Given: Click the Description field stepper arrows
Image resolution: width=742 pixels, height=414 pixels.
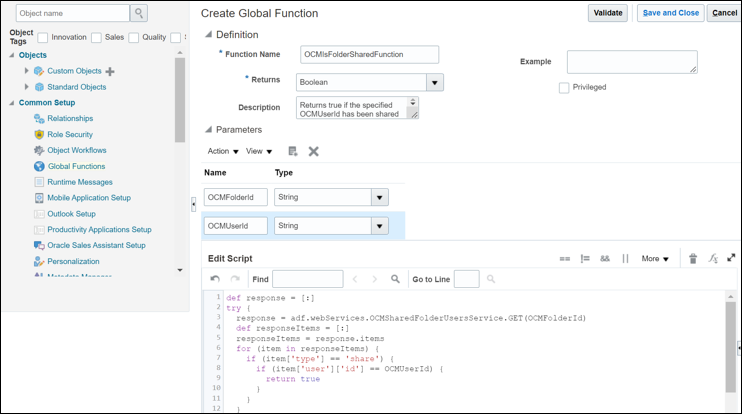Looking at the screenshot, I should 413,102.
